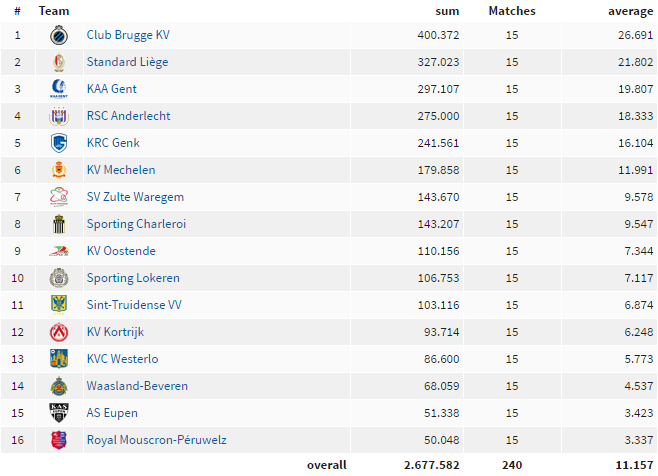Click the Matches column header

512,11
